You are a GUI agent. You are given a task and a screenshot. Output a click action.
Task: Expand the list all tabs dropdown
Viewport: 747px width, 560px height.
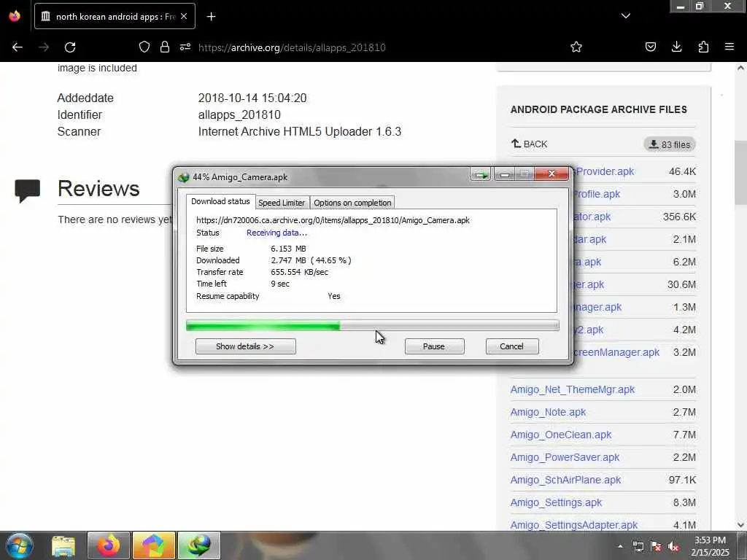tap(626, 16)
